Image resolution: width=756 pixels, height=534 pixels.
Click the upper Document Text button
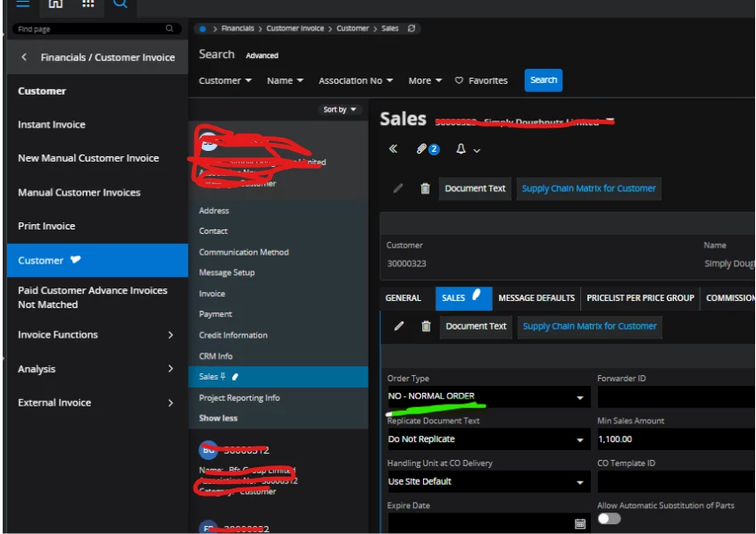click(475, 188)
